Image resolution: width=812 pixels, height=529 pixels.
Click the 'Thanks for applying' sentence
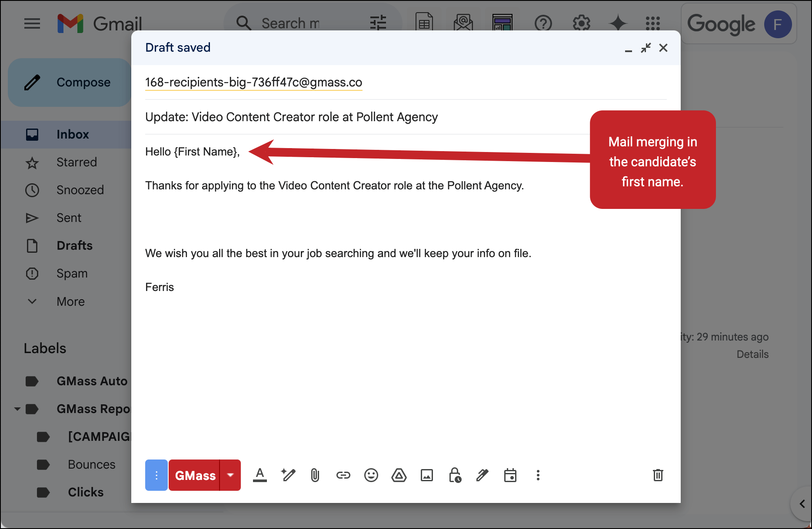coord(335,185)
